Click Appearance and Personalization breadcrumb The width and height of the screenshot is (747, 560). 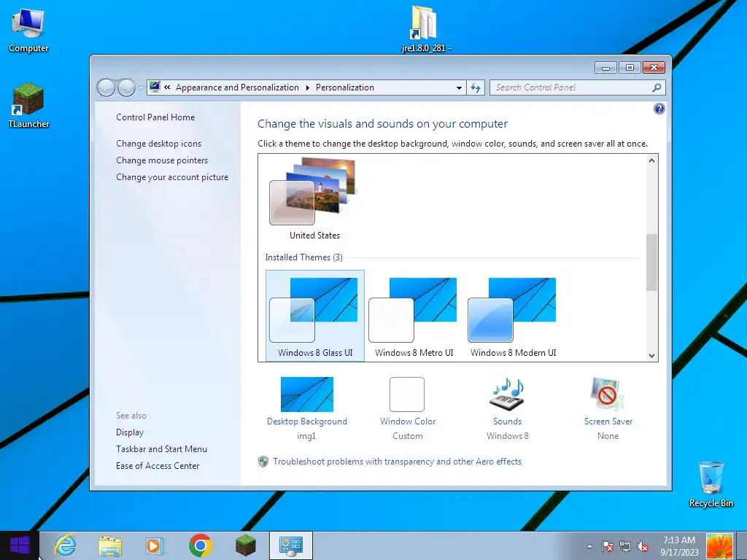point(237,87)
